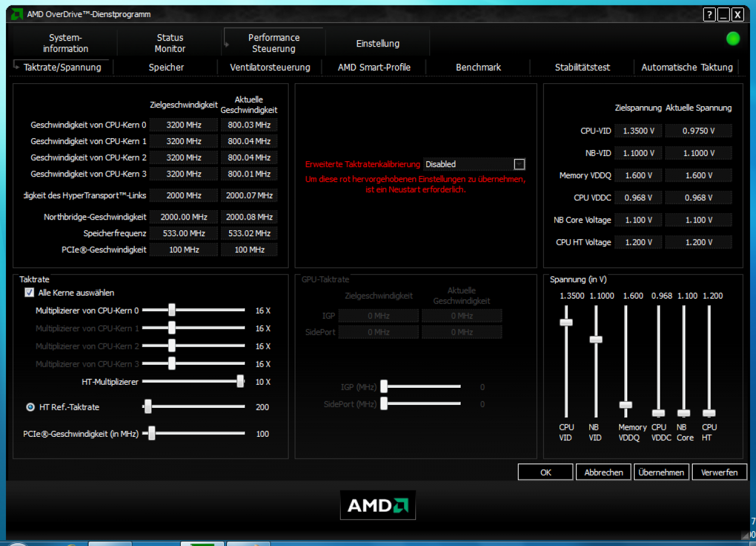Click the CPU VDDC voltage slider handle
Screen dimensions: 756x546
(659, 413)
